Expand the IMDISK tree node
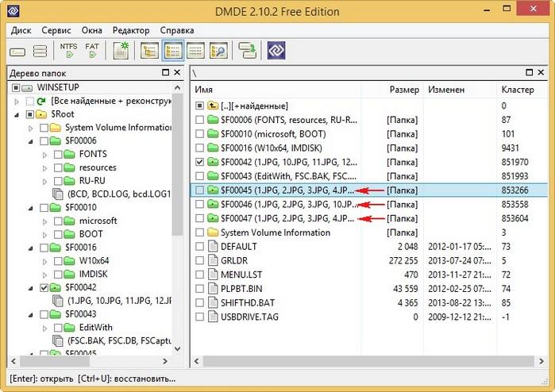555x392 pixels. pyautogui.click(x=45, y=275)
